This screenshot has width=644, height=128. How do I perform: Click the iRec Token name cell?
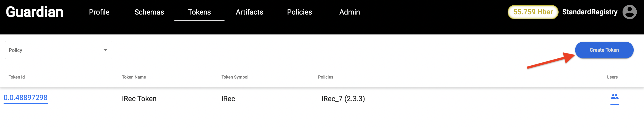(x=139, y=99)
